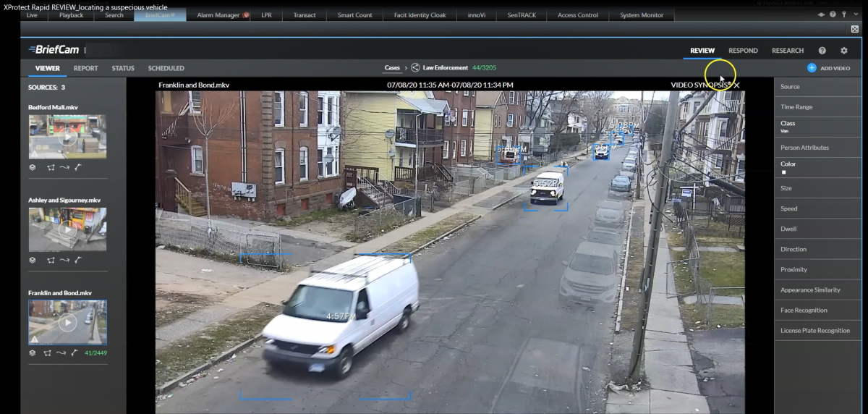868x414 pixels.
Task: Open the Class filter set to Van
Action: pos(818,127)
